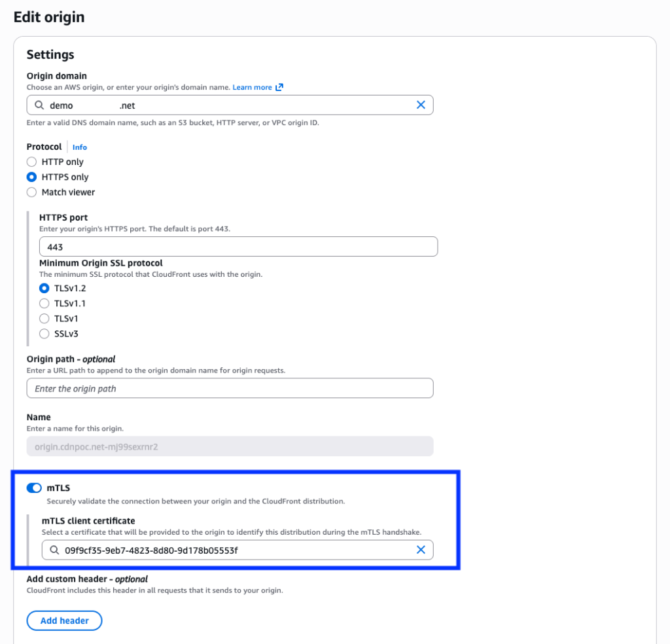Viewport: 670px width, 644px height.
Task: Select the HTTP only protocol option
Action: 31,162
